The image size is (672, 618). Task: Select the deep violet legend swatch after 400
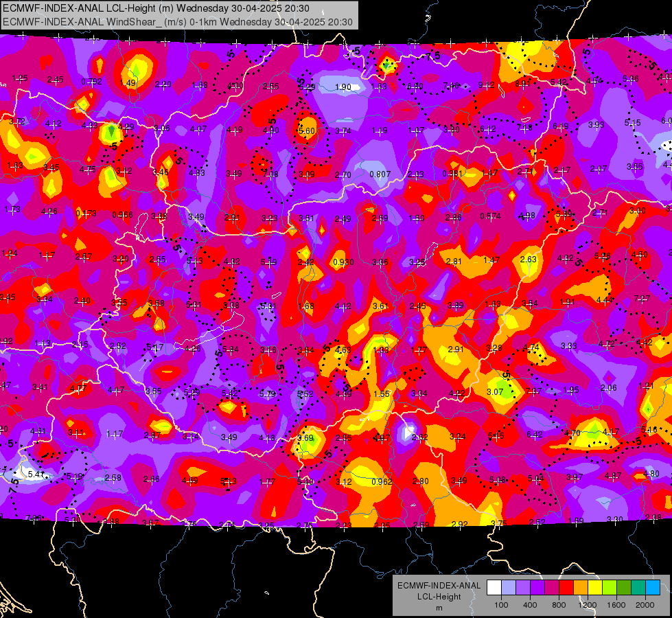coord(537,587)
